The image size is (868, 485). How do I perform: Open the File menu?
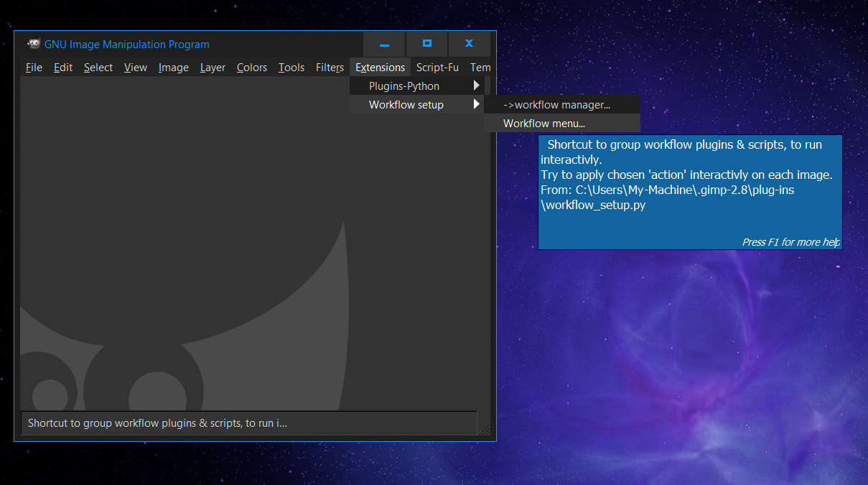click(34, 68)
